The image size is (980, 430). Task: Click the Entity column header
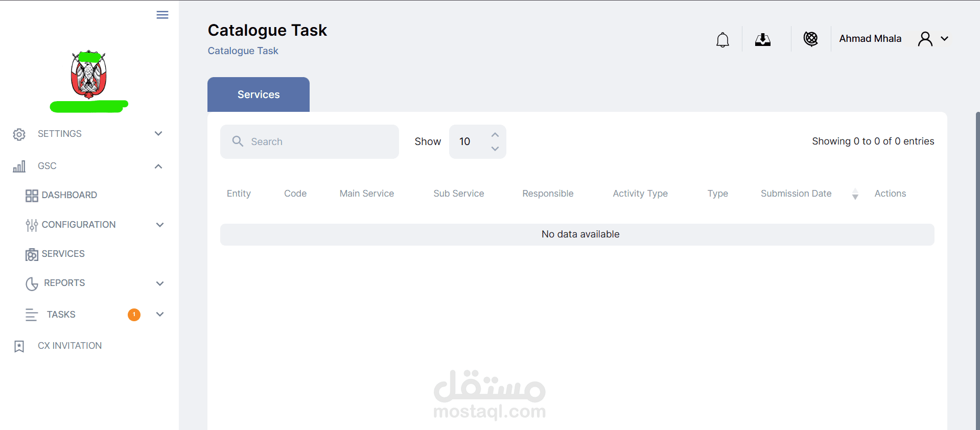pos(239,194)
